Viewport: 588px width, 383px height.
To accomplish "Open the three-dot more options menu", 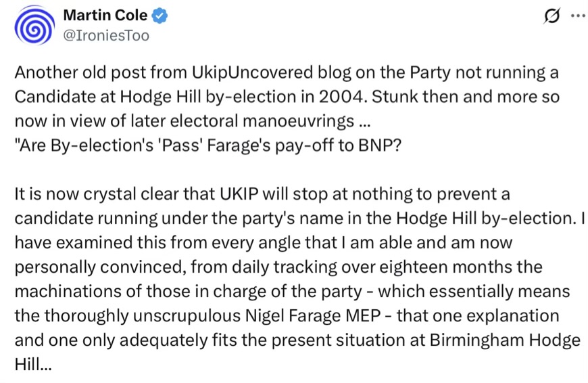I will (579, 16).
